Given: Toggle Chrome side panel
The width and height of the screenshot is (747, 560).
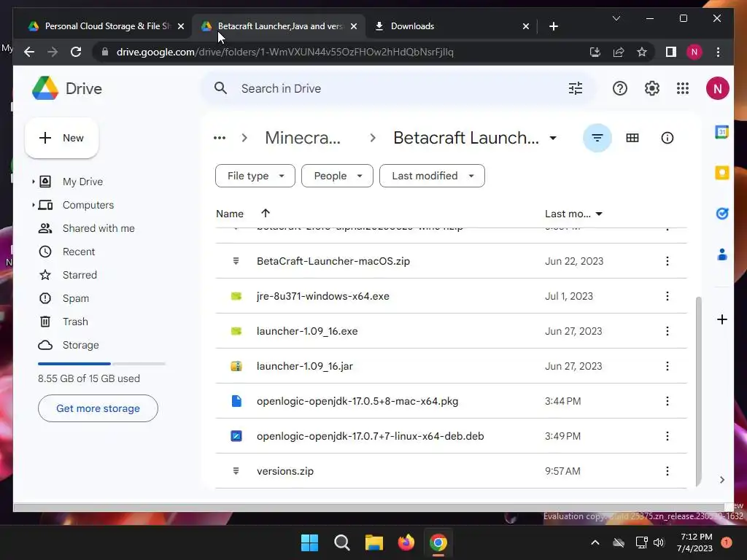Looking at the screenshot, I should point(671,52).
